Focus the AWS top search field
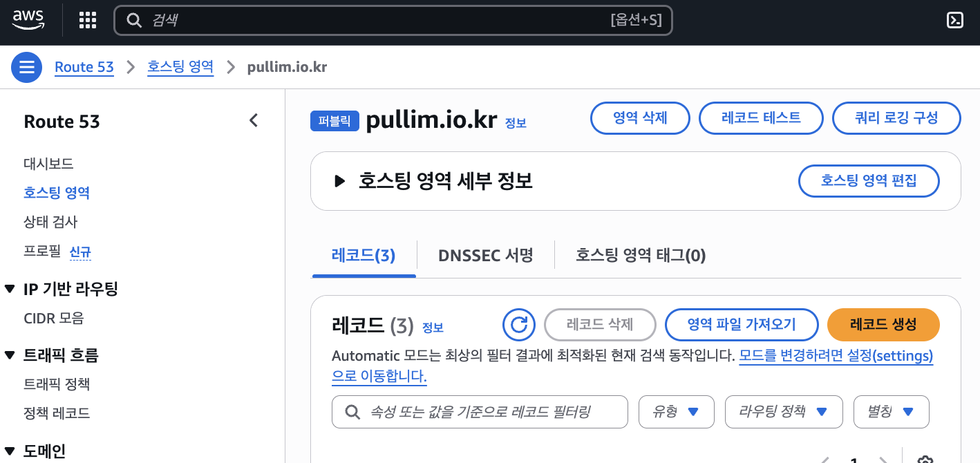 (x=393, y=21)
